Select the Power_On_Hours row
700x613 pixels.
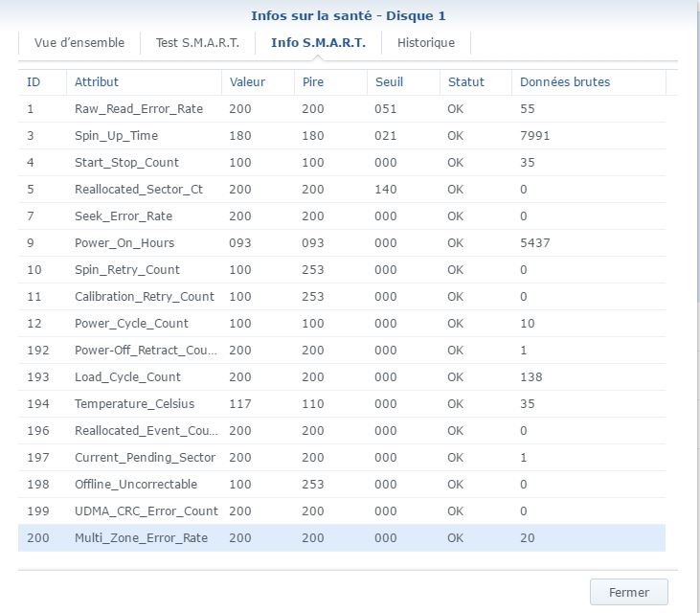[x=342, y=243]
